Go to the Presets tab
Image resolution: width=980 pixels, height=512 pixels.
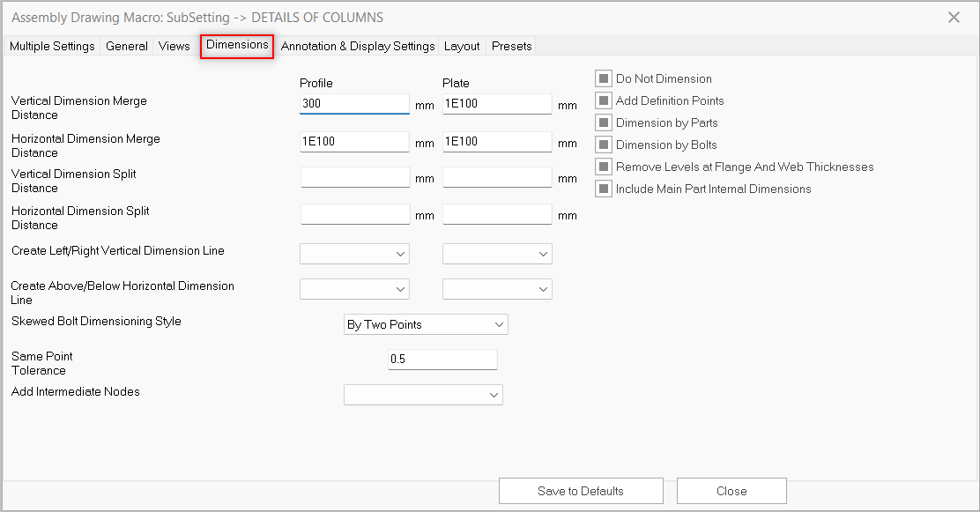(x=511, y=46)
